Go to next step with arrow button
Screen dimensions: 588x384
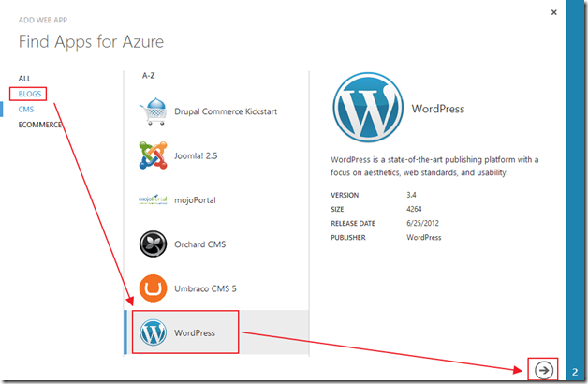(x=543, y=371)
